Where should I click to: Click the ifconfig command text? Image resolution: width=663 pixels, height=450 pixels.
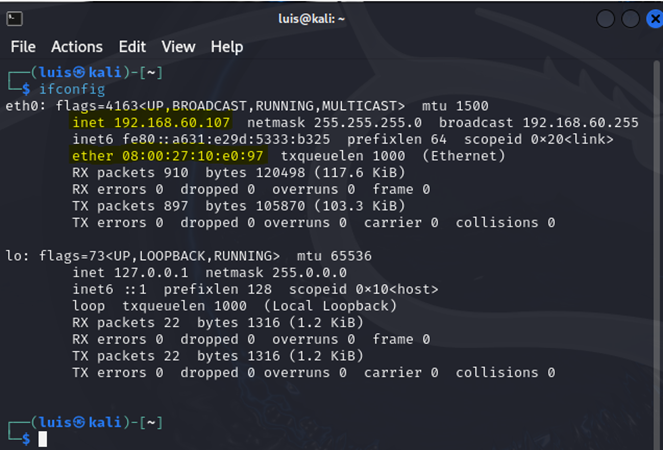click(72, 89)
